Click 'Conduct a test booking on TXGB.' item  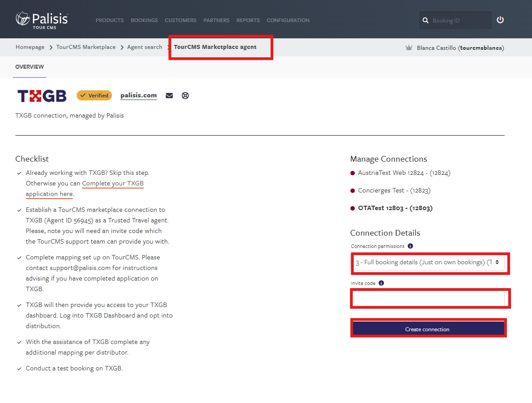(x=74, y=368)
